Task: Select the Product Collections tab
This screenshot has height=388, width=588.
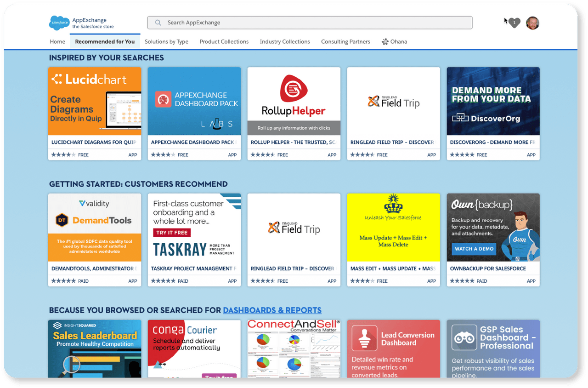Action: pos(224,42)
